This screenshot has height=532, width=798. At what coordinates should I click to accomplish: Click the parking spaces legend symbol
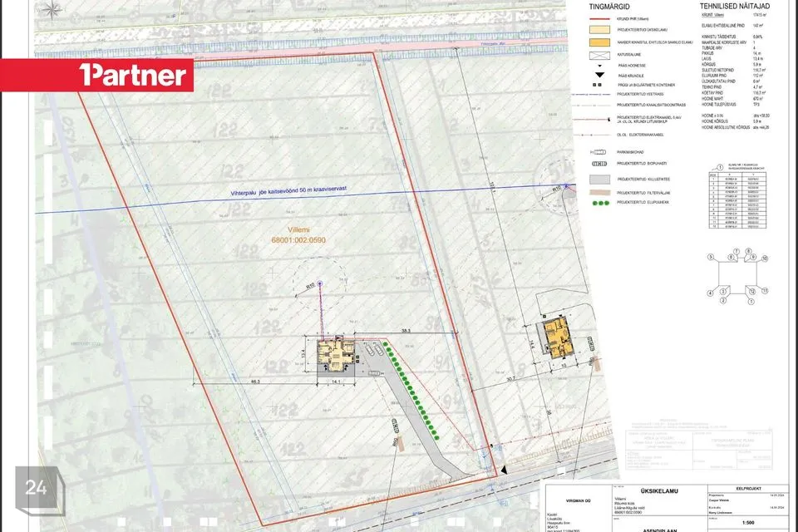pyautogui.click(x=598, y=152)
